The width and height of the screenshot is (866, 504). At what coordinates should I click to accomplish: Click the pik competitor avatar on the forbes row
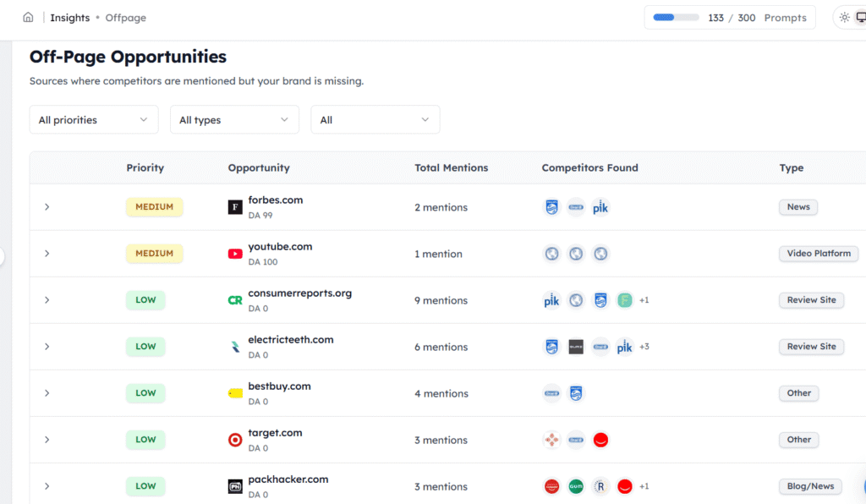point(600,207)
